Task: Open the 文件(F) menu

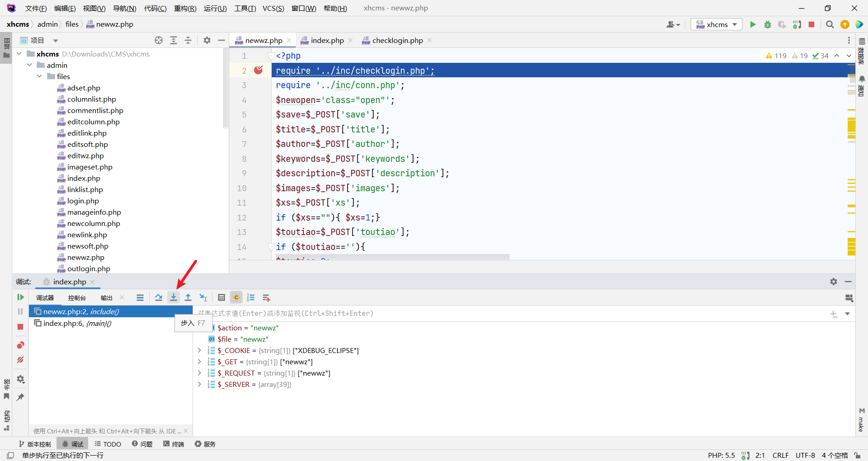Action: click(x=36, y=8)
